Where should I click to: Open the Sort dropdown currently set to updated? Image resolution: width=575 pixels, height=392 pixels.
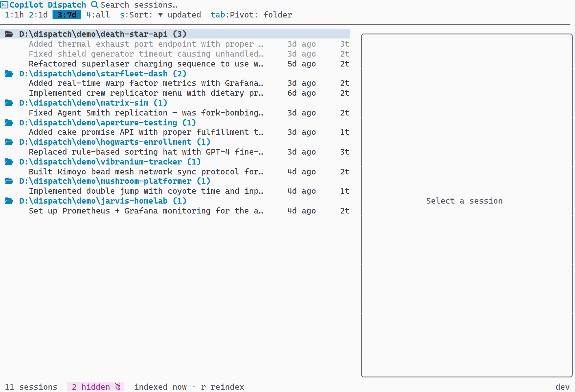161,15
